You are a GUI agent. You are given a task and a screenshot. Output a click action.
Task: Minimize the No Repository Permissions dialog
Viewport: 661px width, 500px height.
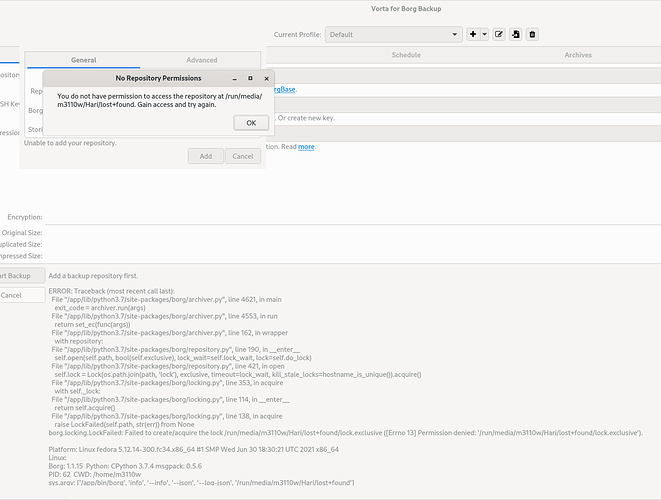click(x=235, y=78)
